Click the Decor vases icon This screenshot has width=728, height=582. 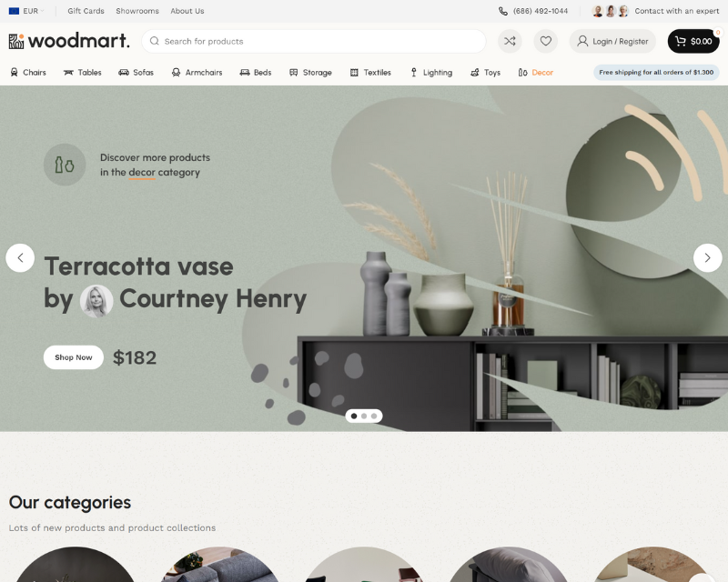(x=522, y=73)
